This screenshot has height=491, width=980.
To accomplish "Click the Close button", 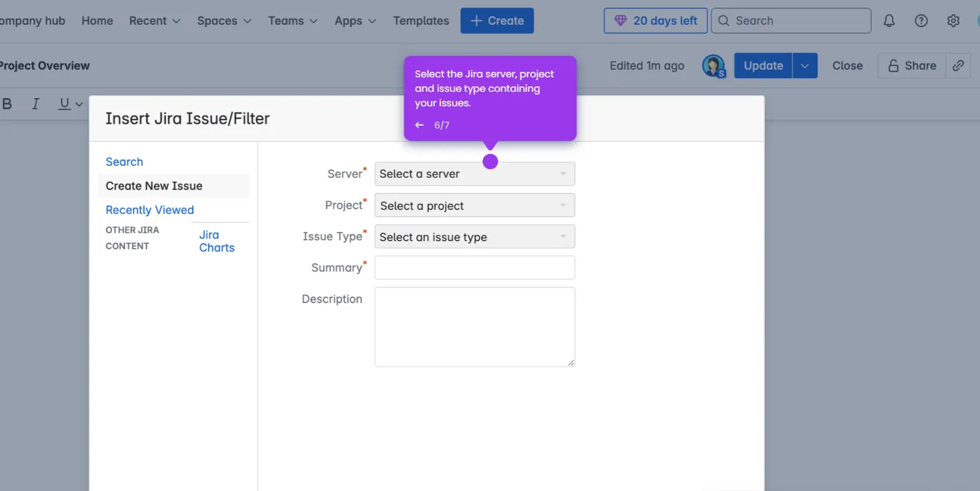I will (847, 66).
